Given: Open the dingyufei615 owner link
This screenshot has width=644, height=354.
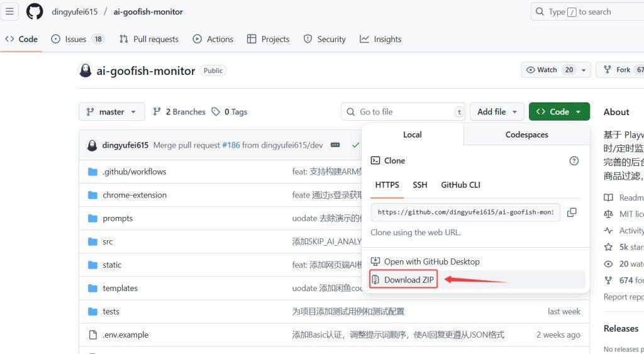Looking at the screenshot, I should [x=75, y=12].
